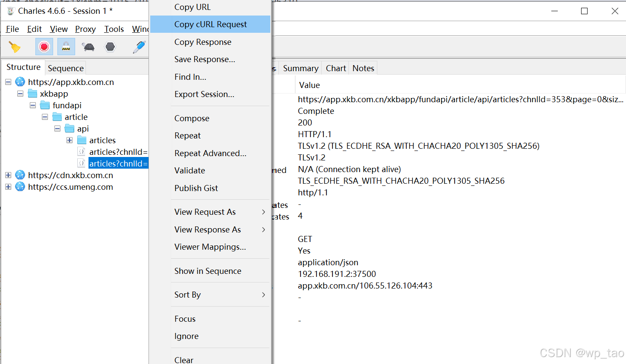
Task: Click the broom Clear Session toolbar icon
Action: [15, 47]
